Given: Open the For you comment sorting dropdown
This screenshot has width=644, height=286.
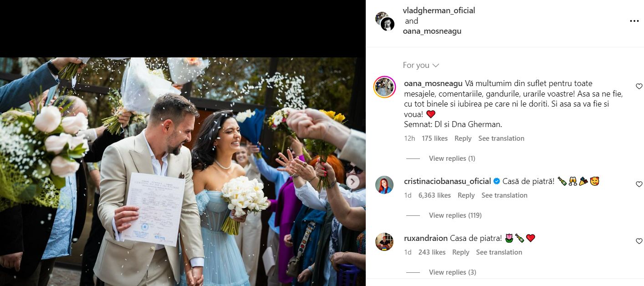Looking at the screenshot, I should (x=421, y=65).
